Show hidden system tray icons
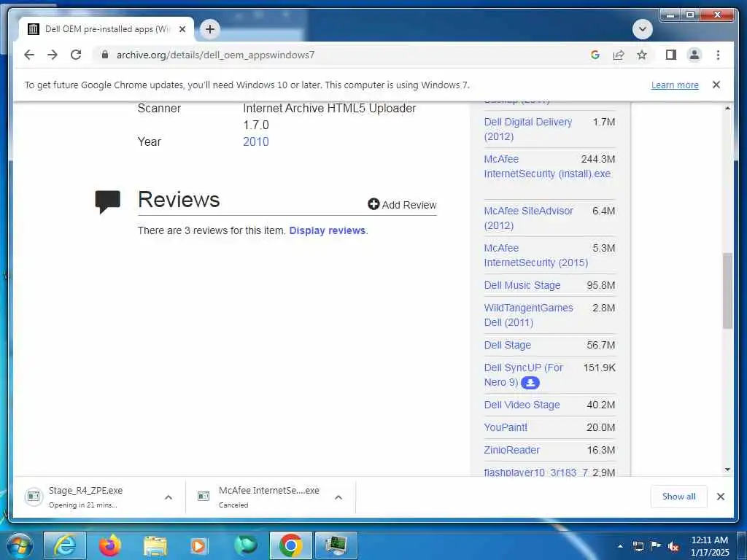This screenshot has height=560, width=747. [x=620, y=546]
